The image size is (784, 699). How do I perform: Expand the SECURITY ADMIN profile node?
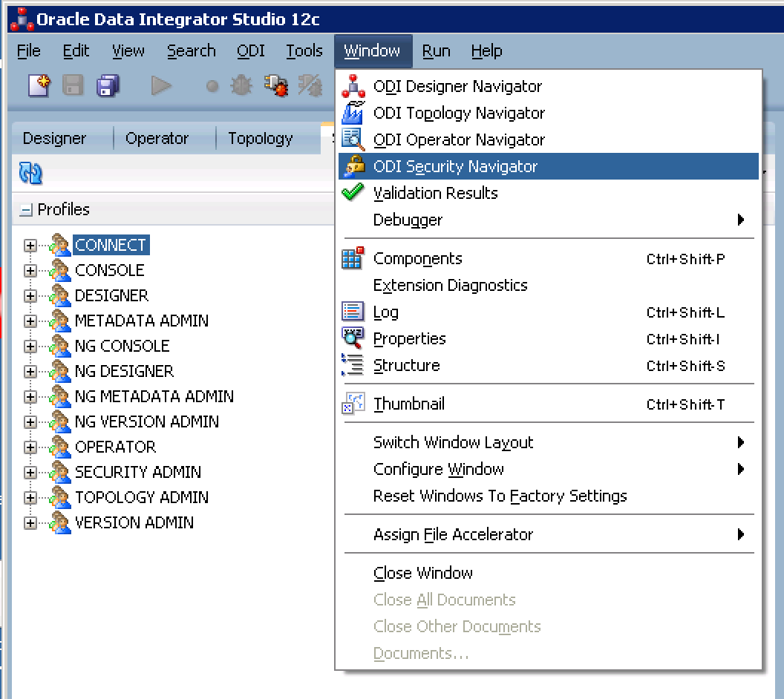point(30,473)
